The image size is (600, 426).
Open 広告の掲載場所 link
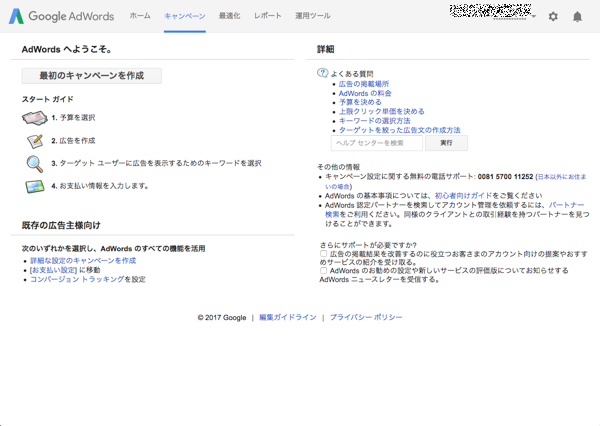(x=364, y=84)
